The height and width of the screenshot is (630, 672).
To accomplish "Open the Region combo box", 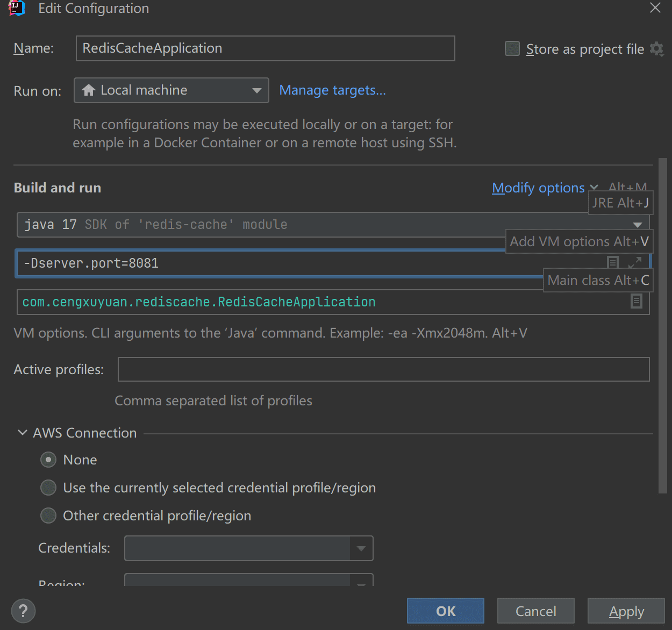I will 248,579.
